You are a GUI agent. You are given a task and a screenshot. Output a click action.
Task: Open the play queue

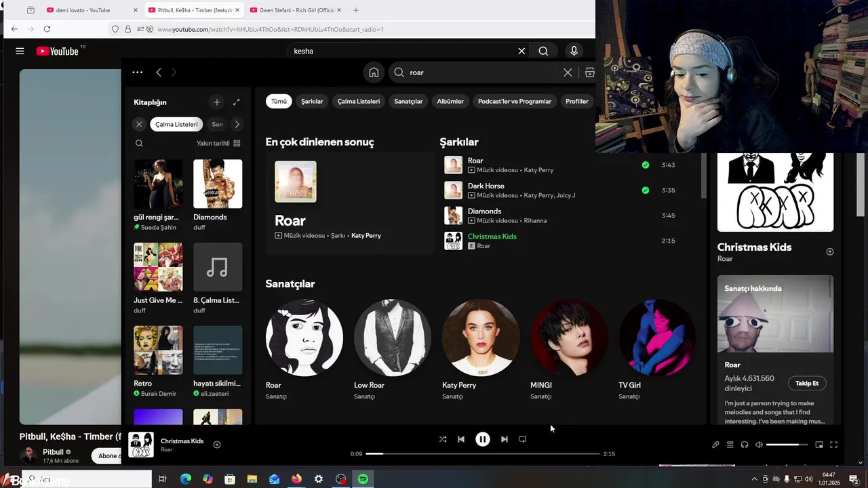[730, 445]
